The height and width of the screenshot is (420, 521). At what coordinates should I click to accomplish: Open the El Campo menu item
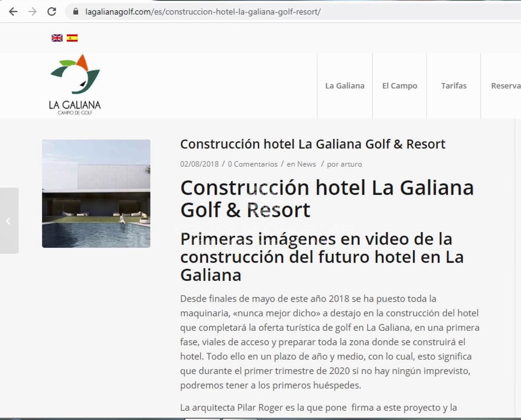coord(399,86)
